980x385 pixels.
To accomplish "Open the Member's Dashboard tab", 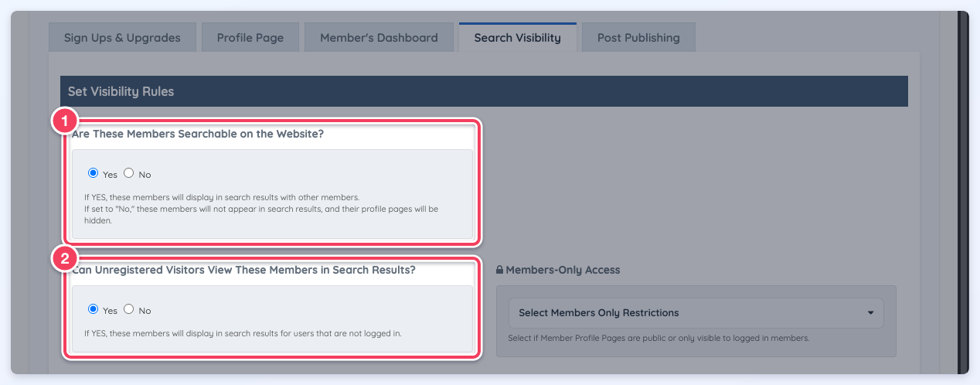I will tap(379, 37).
